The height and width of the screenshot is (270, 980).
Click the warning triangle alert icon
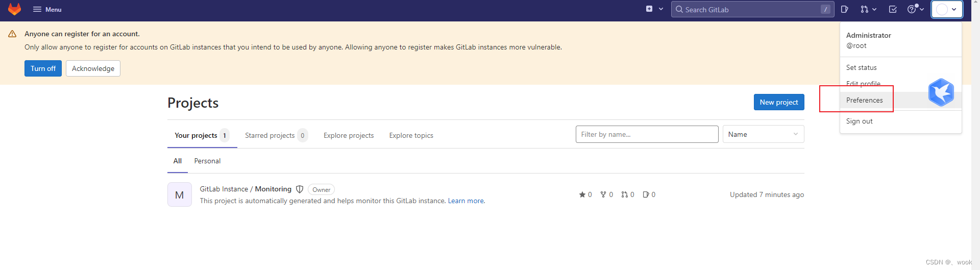(12, 34)
